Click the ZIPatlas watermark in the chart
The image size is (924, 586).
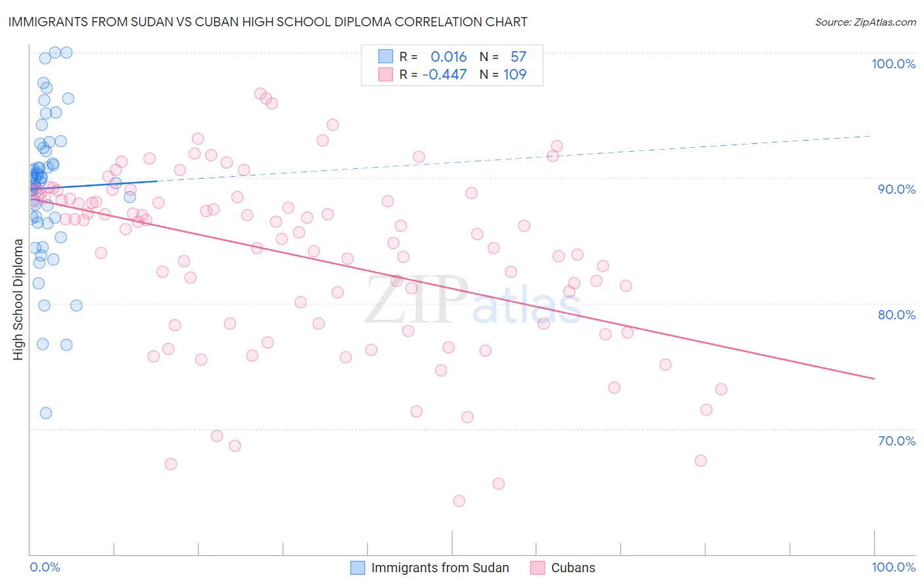[x=473, y=301]
